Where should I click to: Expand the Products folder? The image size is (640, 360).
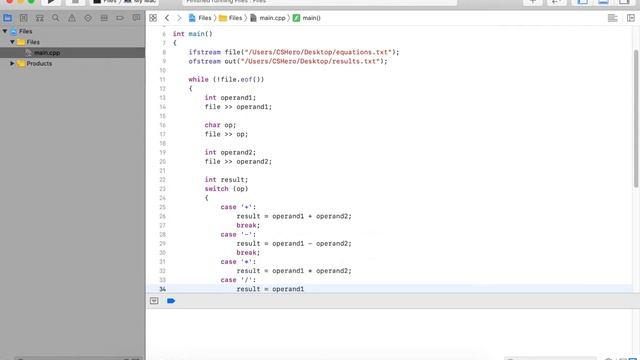point(12,63)
